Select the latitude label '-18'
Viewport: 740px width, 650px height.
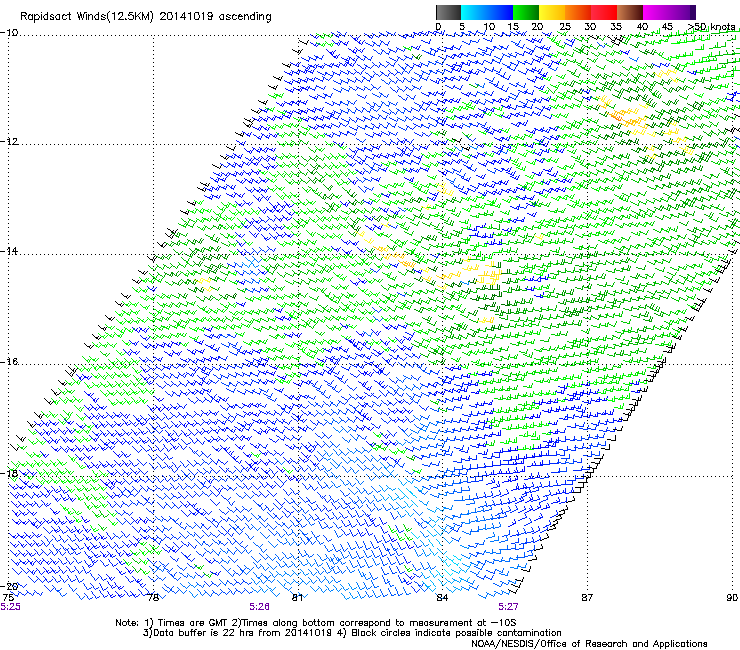[x=9, y=473]
